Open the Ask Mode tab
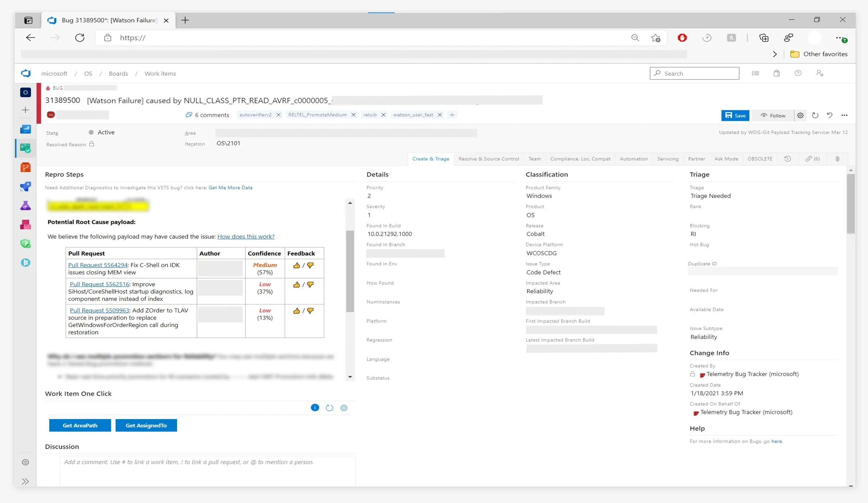This screenshot has width=868, height=503. tap(726, 159)
